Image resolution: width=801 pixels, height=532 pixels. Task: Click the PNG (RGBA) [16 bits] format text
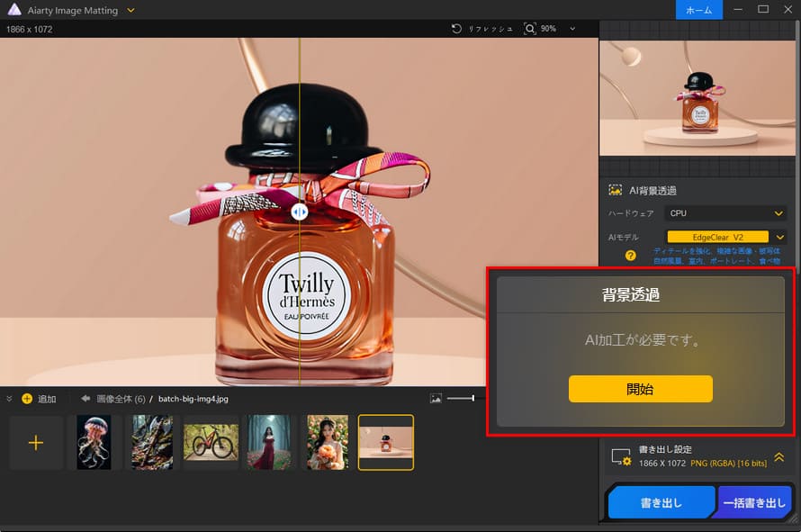point(728,463)
